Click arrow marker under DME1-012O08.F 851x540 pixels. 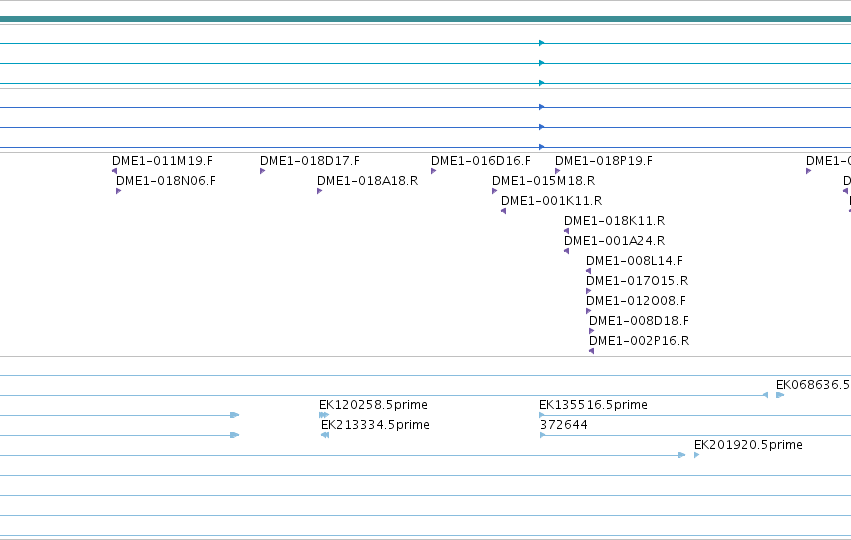pos(589,311)
